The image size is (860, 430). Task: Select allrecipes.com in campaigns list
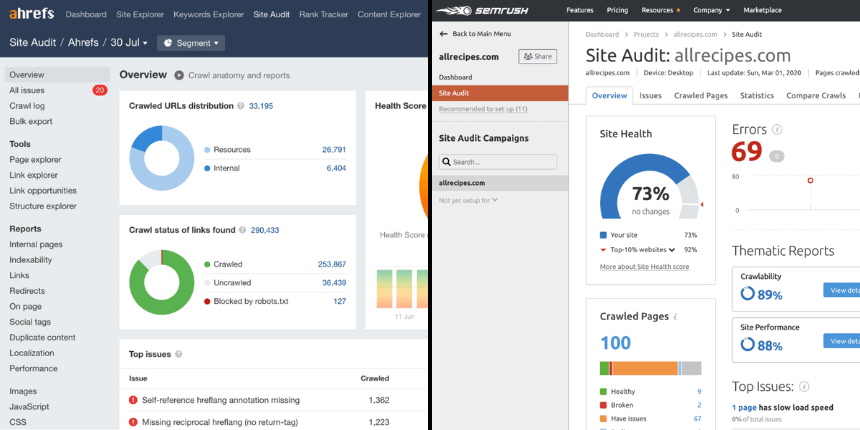pos(500,183)
